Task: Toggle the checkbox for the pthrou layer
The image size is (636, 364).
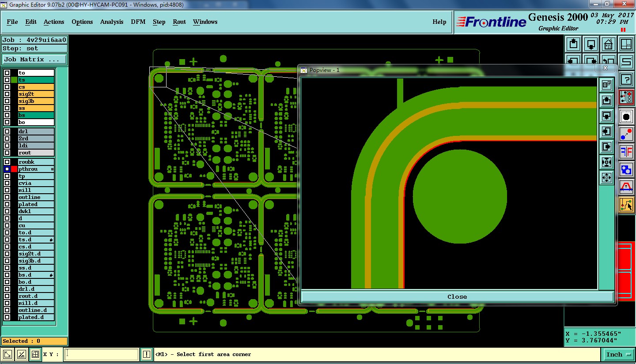Action: (7, 169)
